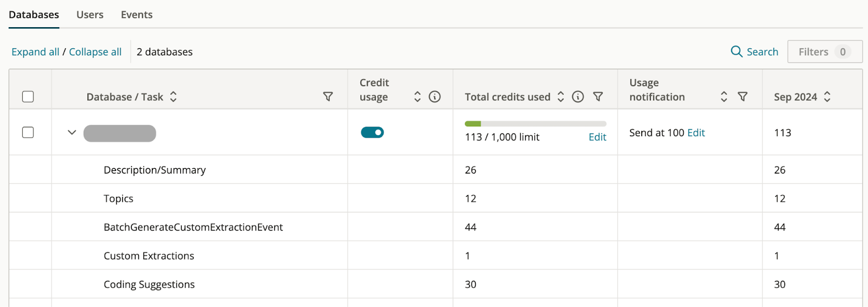
Task: Select the Topics task row
Action: (436, 199)
